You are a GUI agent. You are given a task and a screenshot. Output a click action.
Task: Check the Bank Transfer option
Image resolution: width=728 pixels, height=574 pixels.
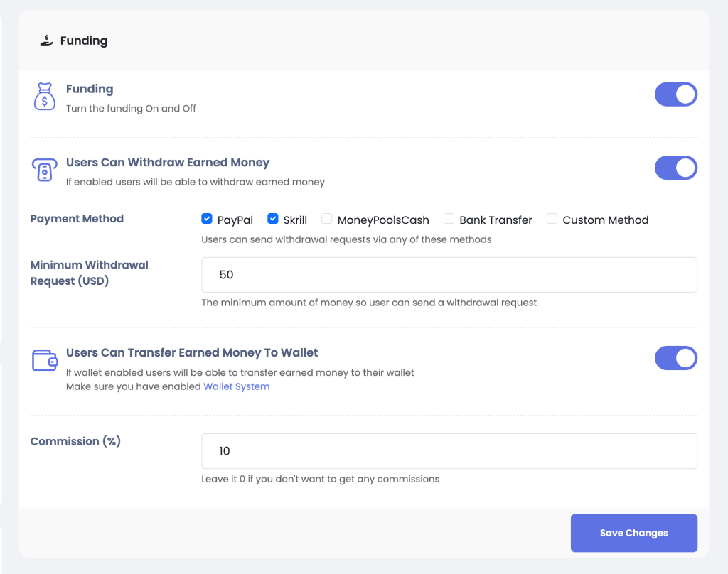(x=449, y=219)
